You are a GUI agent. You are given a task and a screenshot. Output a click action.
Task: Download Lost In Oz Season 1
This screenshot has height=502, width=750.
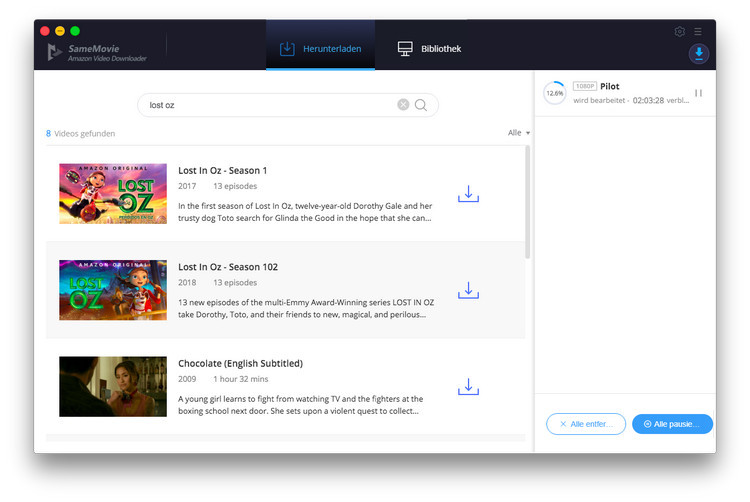468,194
